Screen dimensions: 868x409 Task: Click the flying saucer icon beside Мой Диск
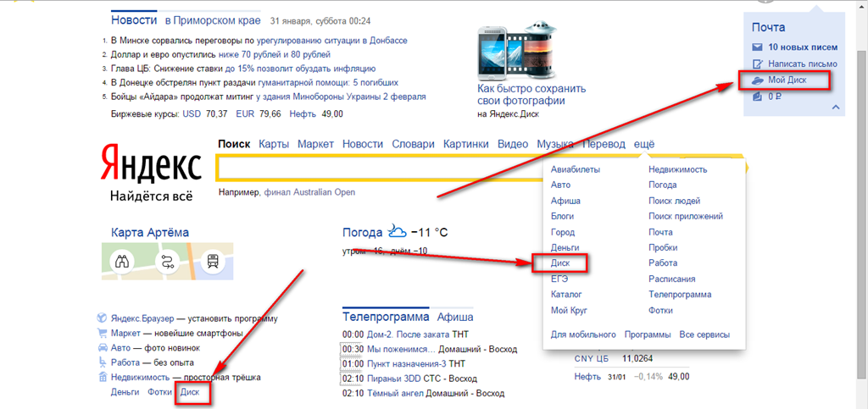click(x=758, y=80)
